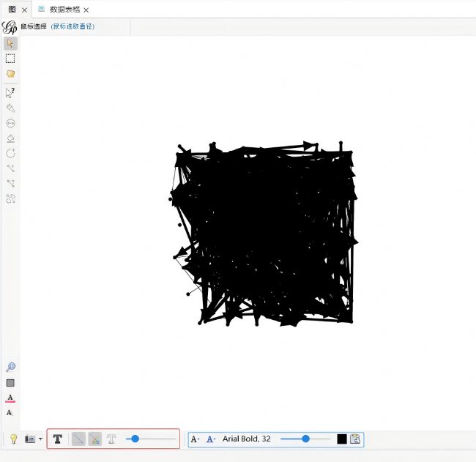Activate the drag hand tool
This screenshot has height=462, width=476.
(x=10, y=74)
